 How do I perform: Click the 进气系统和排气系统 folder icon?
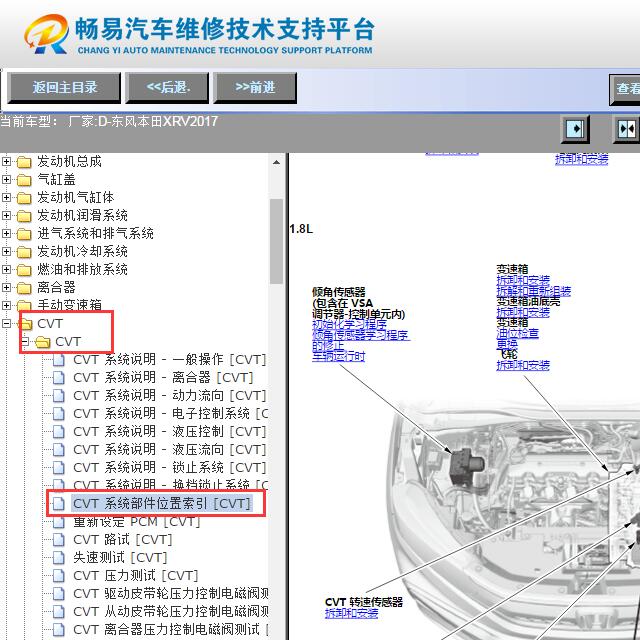tap(24, 234)
